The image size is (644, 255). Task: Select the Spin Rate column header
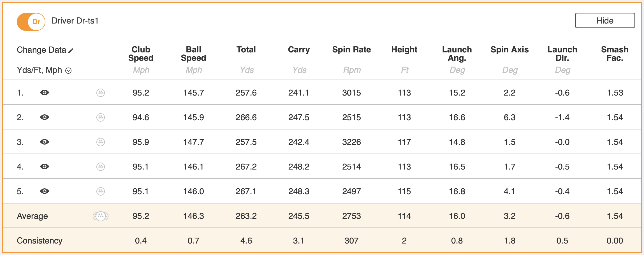351,50
